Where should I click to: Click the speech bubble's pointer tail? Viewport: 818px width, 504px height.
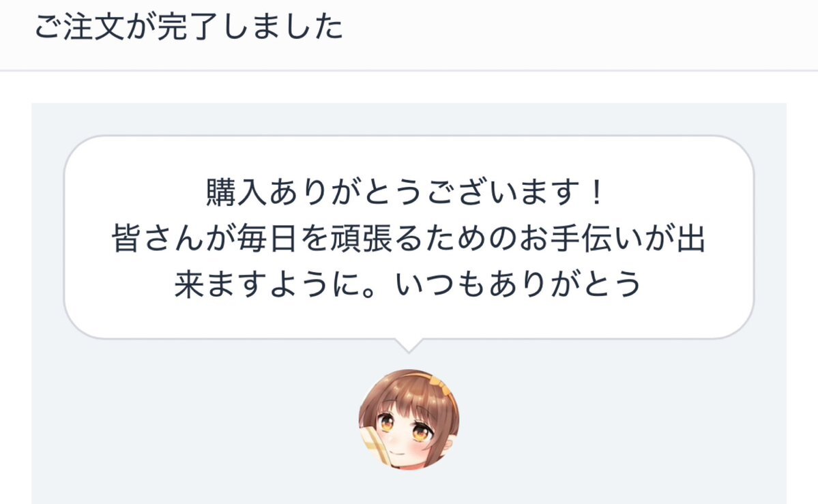coord(409,345)
